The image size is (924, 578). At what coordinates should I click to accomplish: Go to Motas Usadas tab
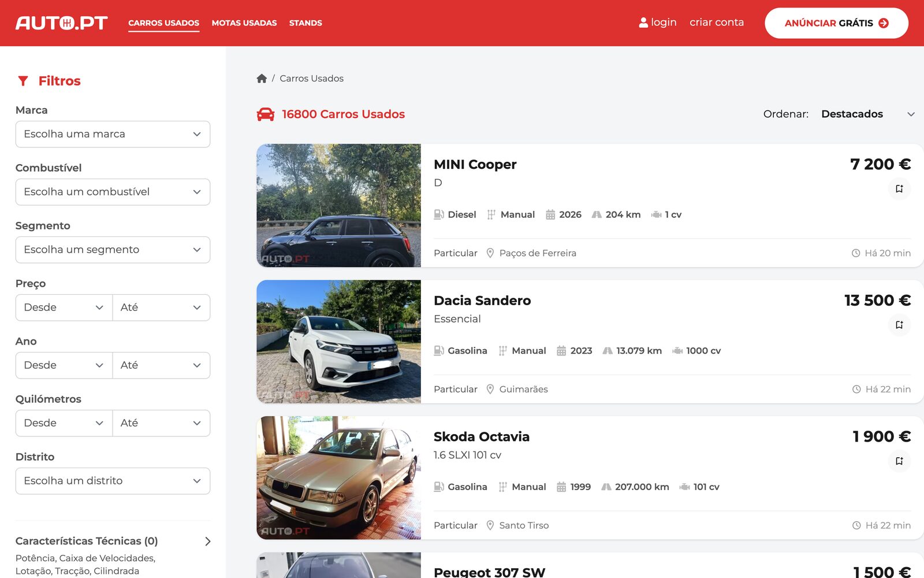(x=244, y=23)
